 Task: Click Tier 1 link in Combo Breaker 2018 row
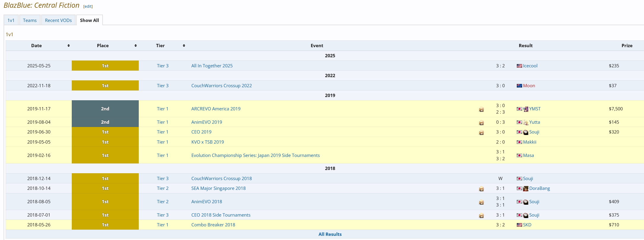[162, 225]
